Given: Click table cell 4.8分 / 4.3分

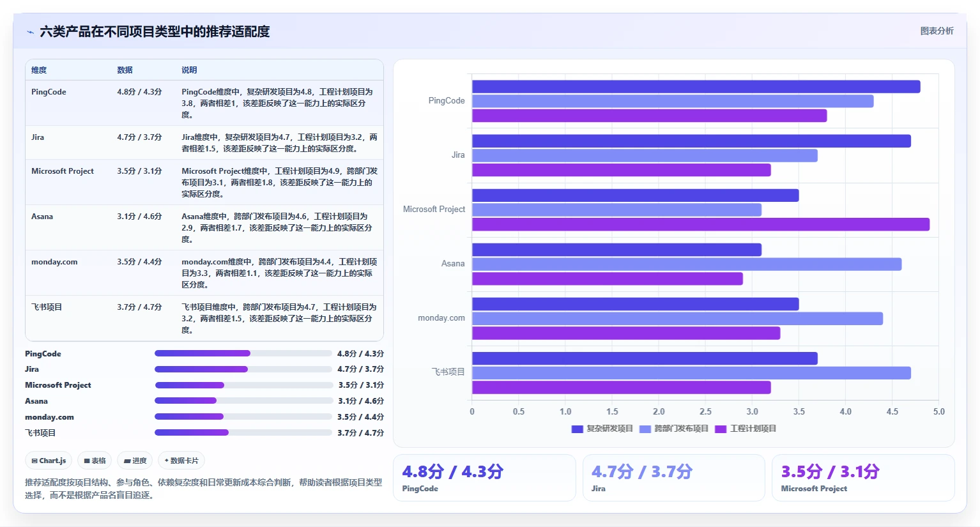Looking at the screenshot, I should 139,92.
